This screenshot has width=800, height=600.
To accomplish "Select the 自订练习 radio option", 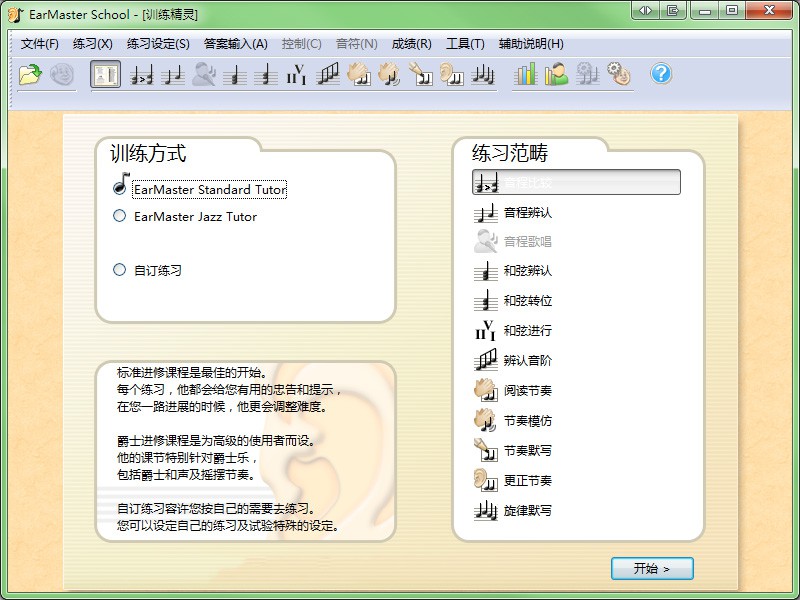I will (x=147, y=270).
